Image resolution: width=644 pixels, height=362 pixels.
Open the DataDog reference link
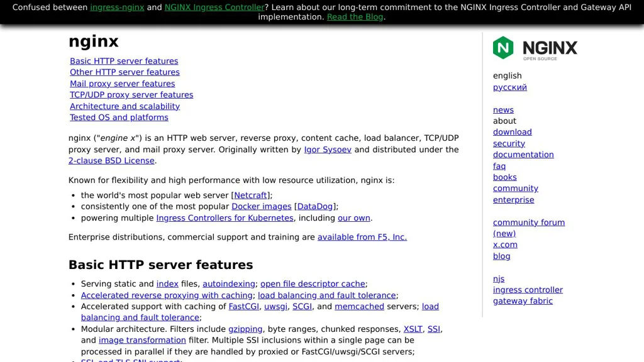tap(315, 206)
